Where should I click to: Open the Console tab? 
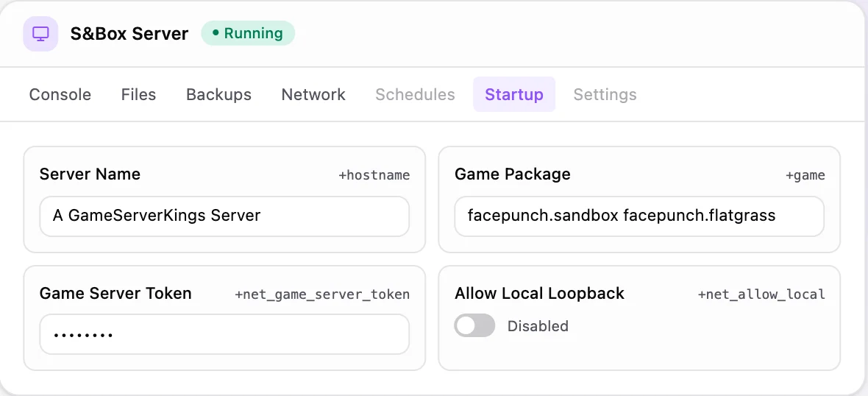(60, 95)
